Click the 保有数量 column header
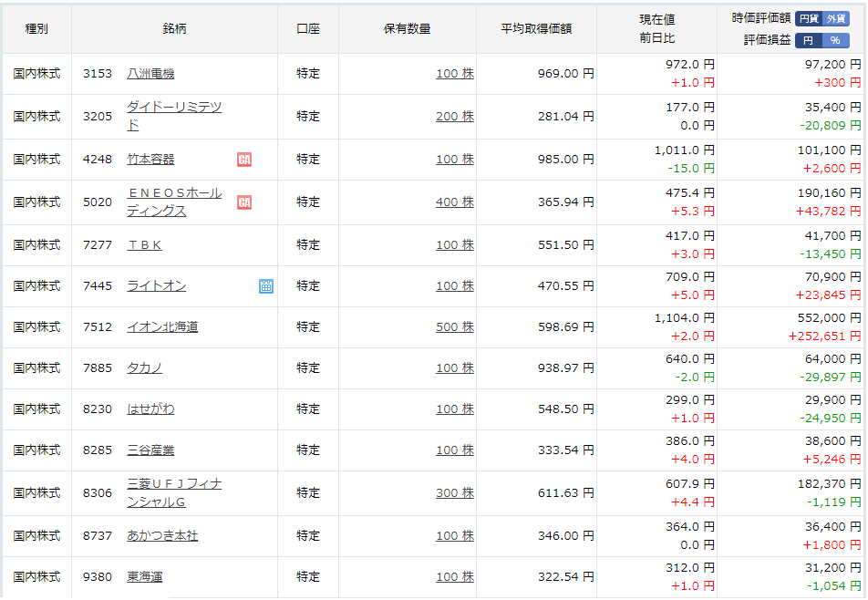 pyautogui.click(x=407, y=29)
